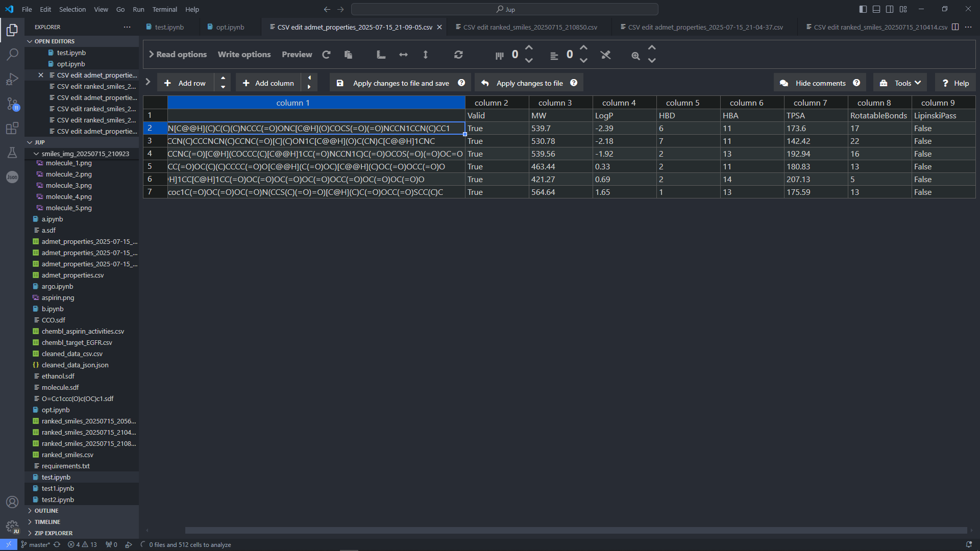The image size is (980, 551).
Task: Click the unpin icon in the CSV toolbar
Action: click(605, 55)
